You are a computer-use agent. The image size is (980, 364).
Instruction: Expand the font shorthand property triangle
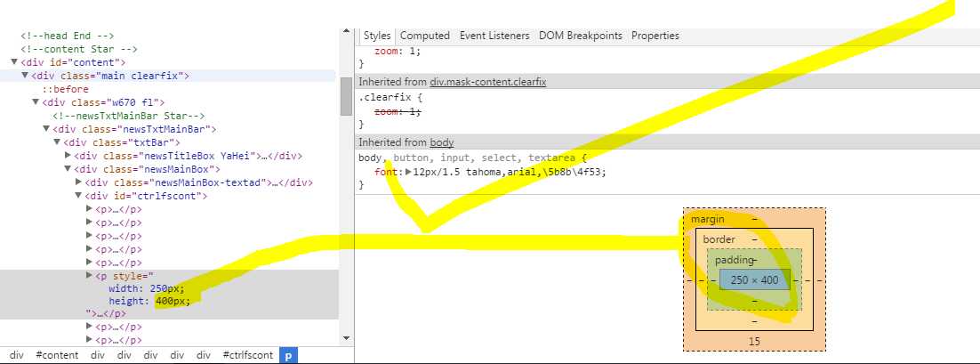(408, 172)
